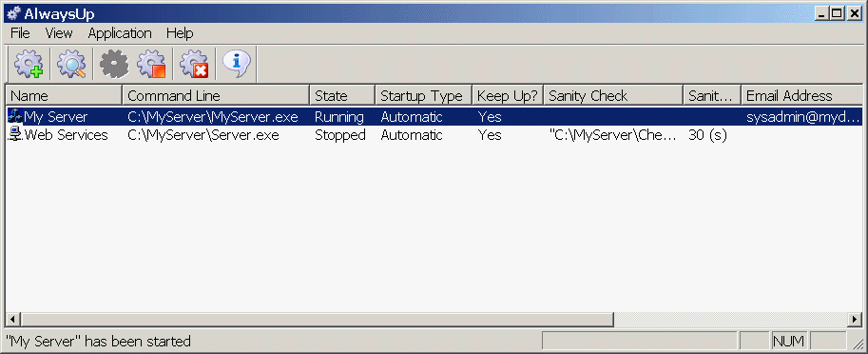The image size is (868, 354).
Task: Click the gear with magnifier toolbar icon
Action: (x=71, y=65)
